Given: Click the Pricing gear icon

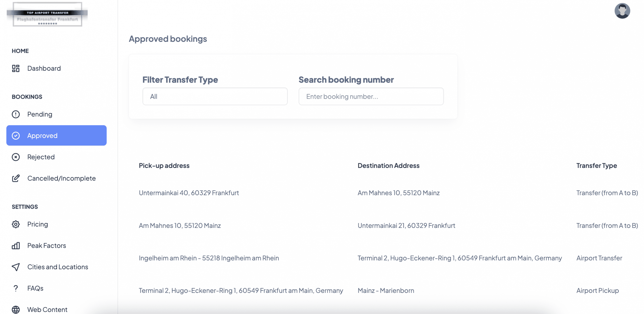Looking at the screenshot, I should 16,224.
